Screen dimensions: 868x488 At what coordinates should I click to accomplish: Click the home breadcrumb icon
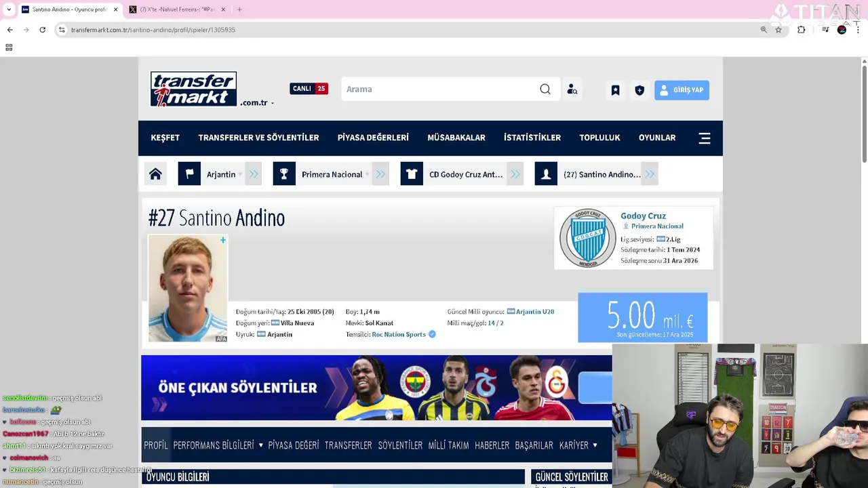point(155,174)
